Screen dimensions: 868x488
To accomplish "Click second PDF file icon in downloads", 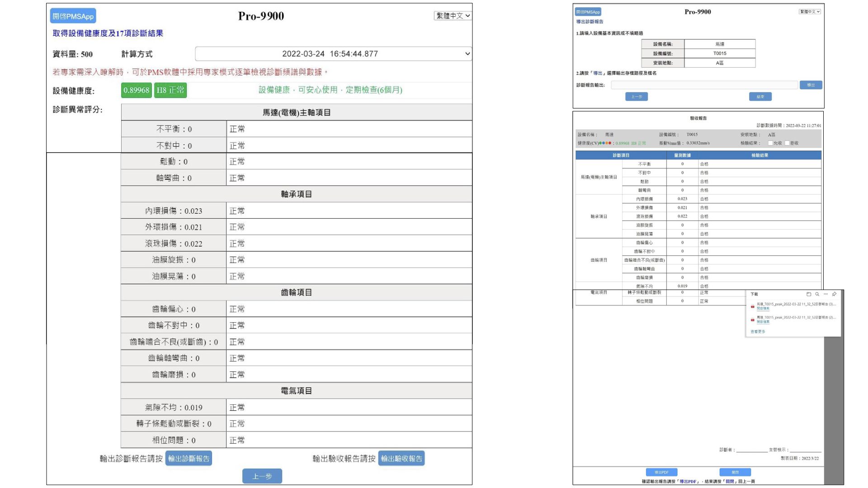I will pos(753,320).
